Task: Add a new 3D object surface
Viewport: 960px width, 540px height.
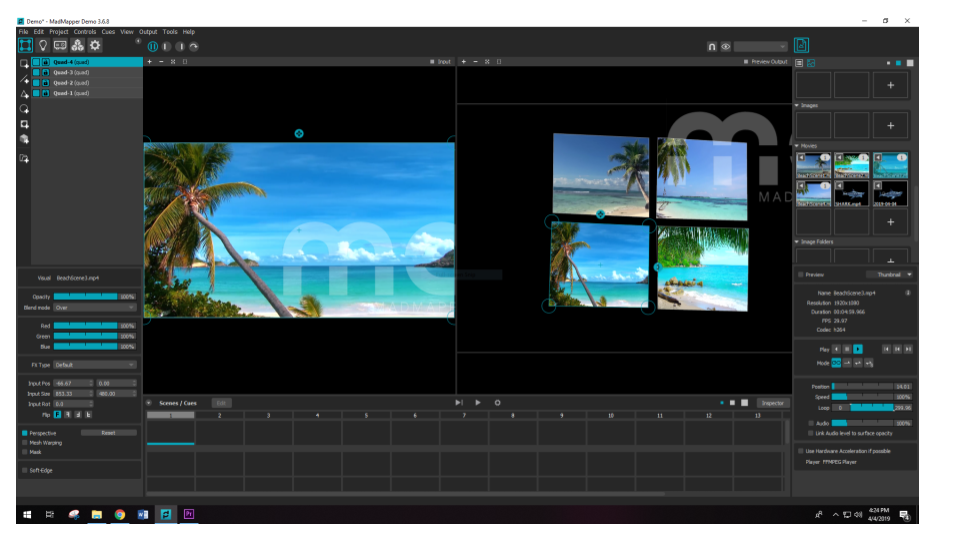Action: [24, 140]
